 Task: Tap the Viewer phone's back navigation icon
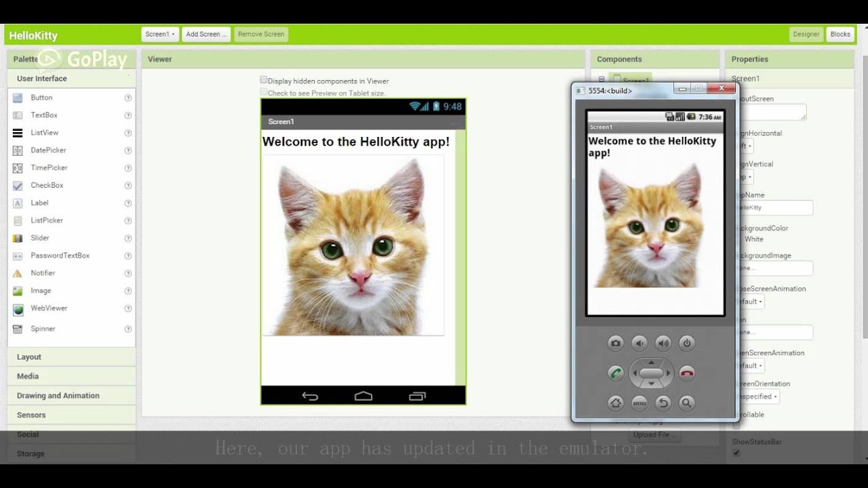310,396
